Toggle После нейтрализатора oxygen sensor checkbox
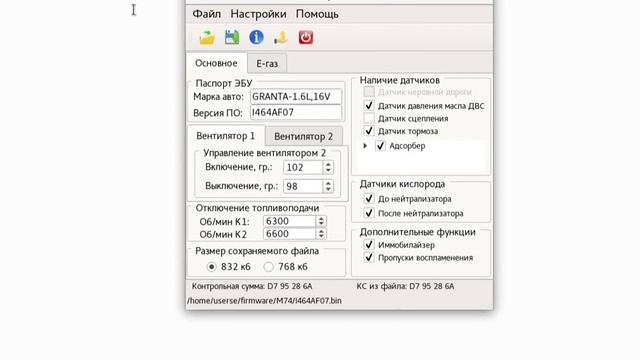 [369, 213]
